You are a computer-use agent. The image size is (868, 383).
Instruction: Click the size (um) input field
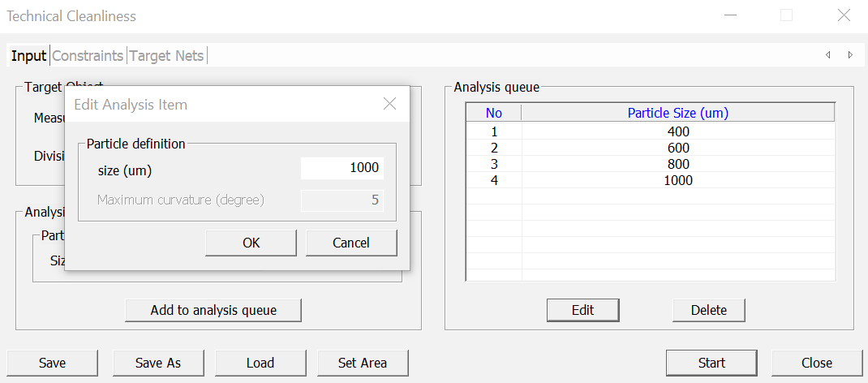click(x=342, y=168)
